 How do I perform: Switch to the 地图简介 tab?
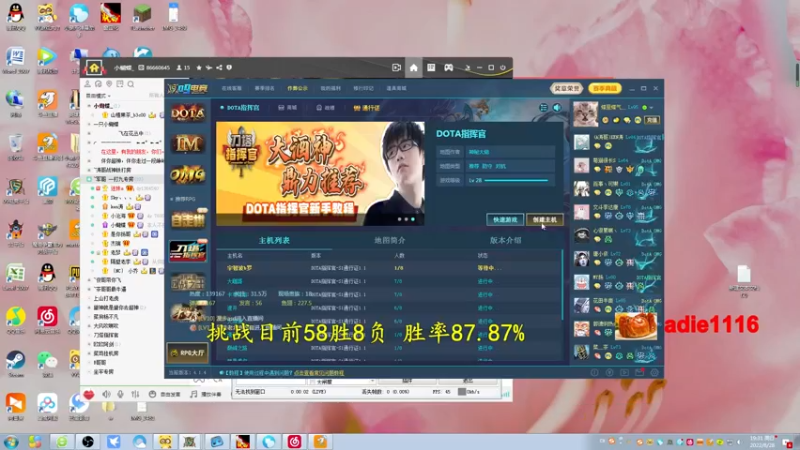pos(390,240)
